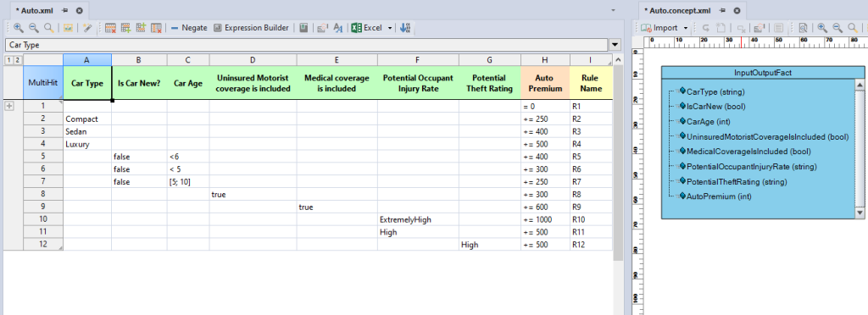Select the Luxury cell in row 4
Viewport: 868px width, 315px height.
(x=87, y=144)
